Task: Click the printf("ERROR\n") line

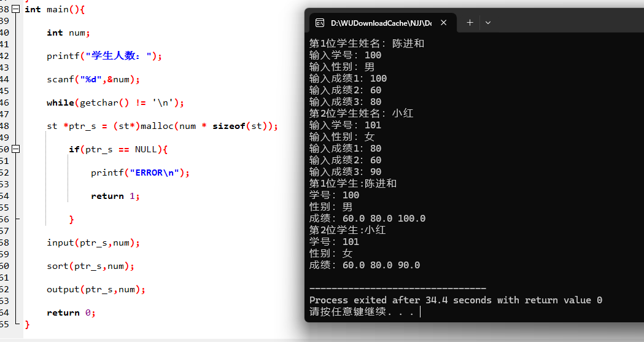Action: click(140, 173)
